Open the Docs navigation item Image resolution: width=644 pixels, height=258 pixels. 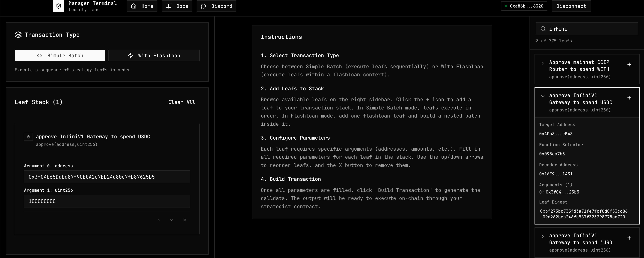177,6
